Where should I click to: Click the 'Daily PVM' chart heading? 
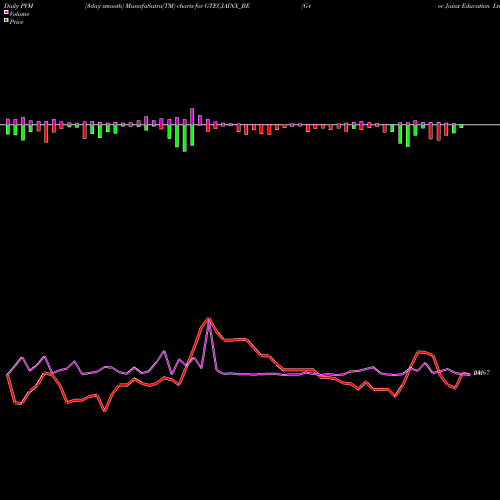click(x=19, y=6)
